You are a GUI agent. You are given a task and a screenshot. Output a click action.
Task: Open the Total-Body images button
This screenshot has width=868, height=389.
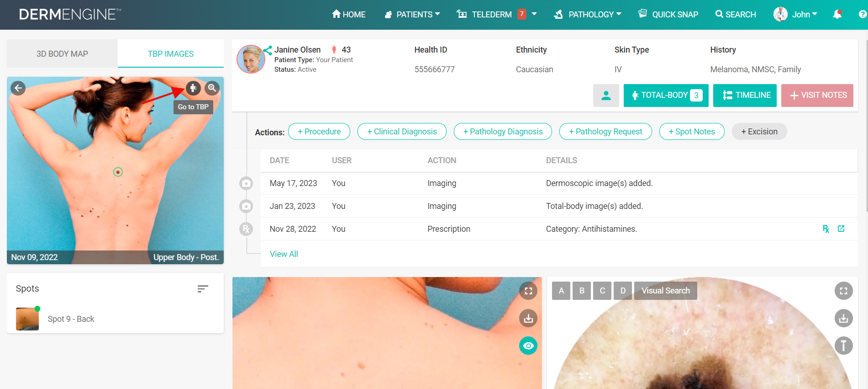pos(666,96)
